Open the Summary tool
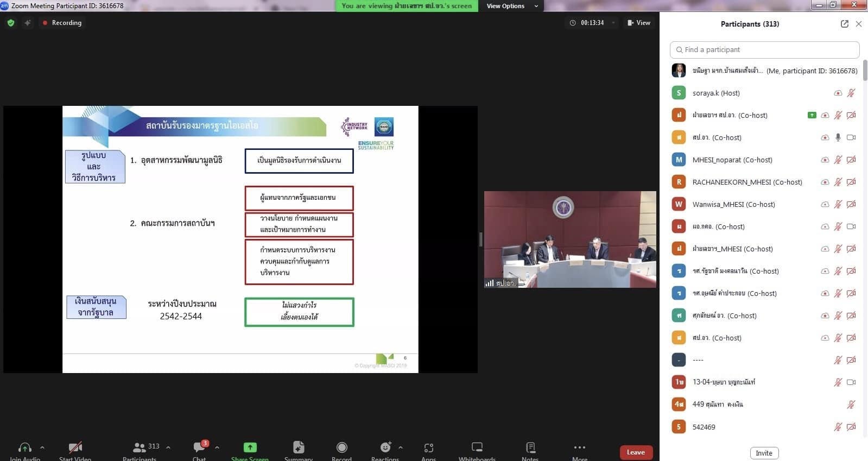Viewport: 868px width, 461px height. click(x=299, y=447)
